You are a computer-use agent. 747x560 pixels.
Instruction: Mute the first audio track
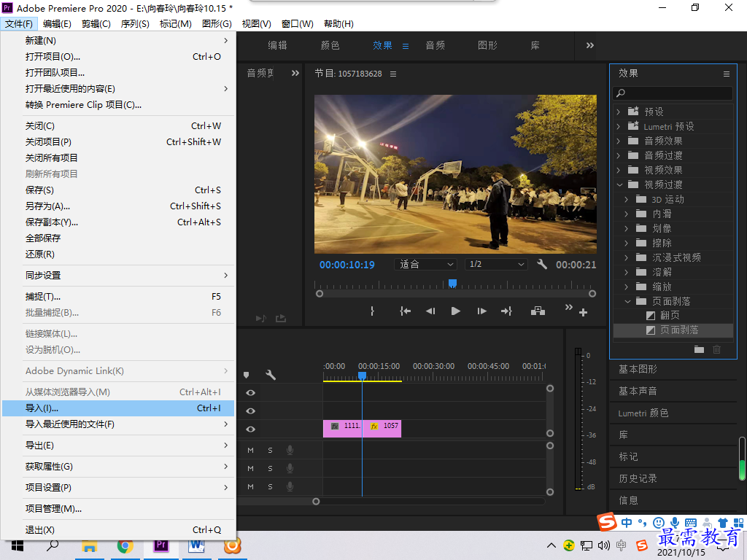[x=251, y=450]
